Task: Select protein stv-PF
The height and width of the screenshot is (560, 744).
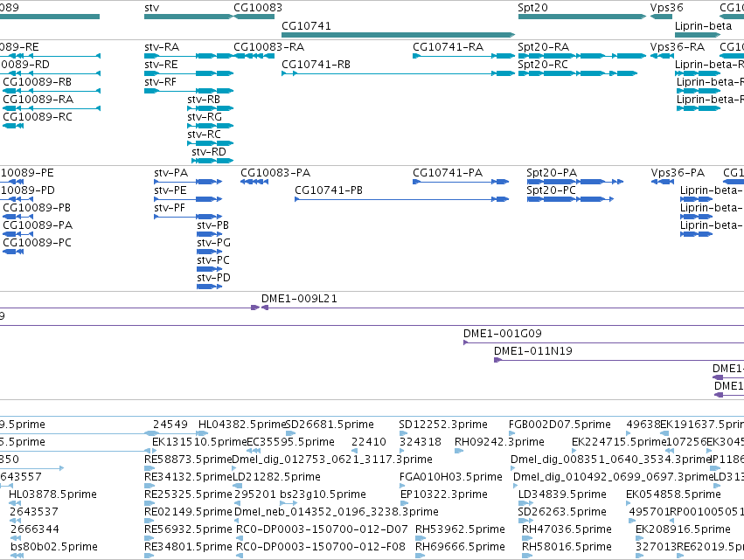Action: [x=188, y=217]
